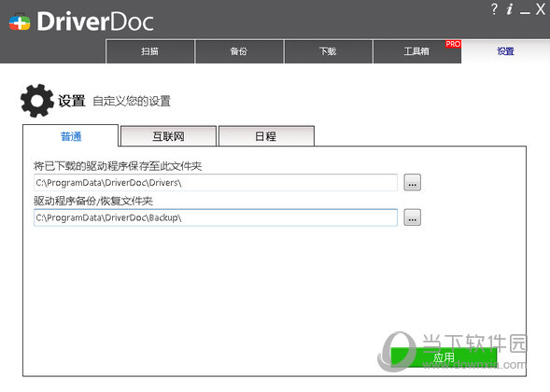This screenshot has height=392, width=550.
Task: Switch to the 扫描 tab
Action: point(150,51)
